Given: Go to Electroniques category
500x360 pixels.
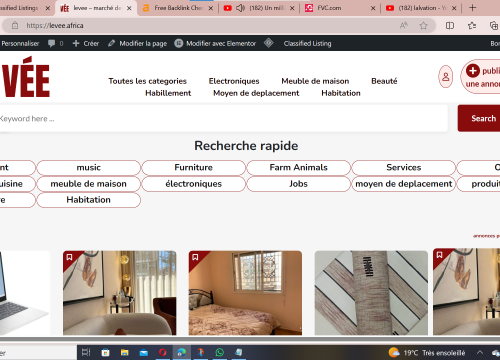Looking at the screenshot, I should click(x=234, y=81).
